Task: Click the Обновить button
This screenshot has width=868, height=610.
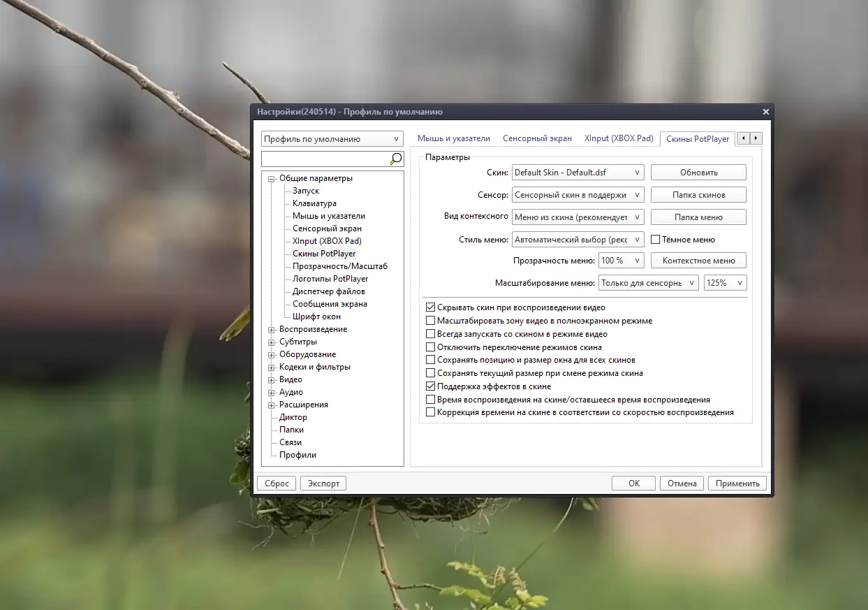Action: pyautogui.click(x=698, y=173)
